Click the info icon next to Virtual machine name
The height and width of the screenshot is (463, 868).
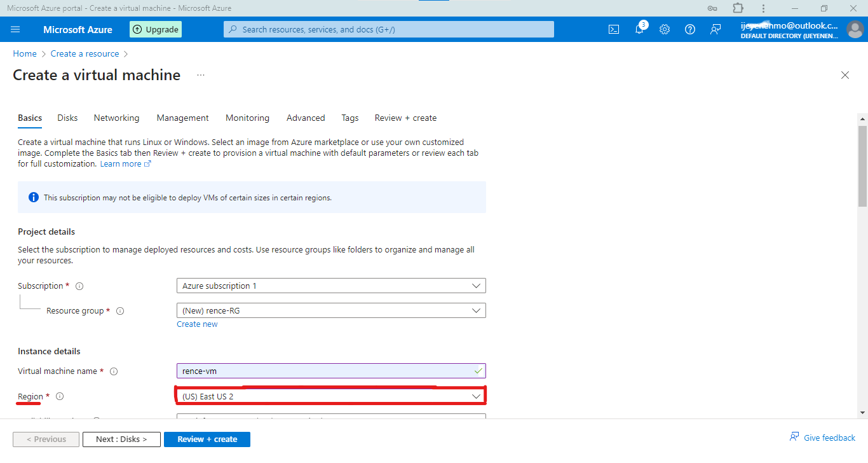(114, 371)
